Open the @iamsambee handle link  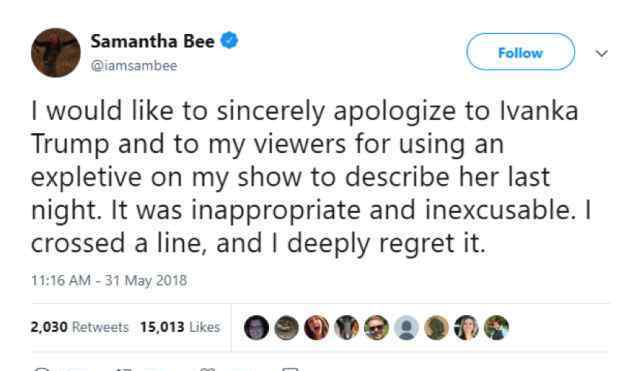pyautogui.click(x=134, y=66)
